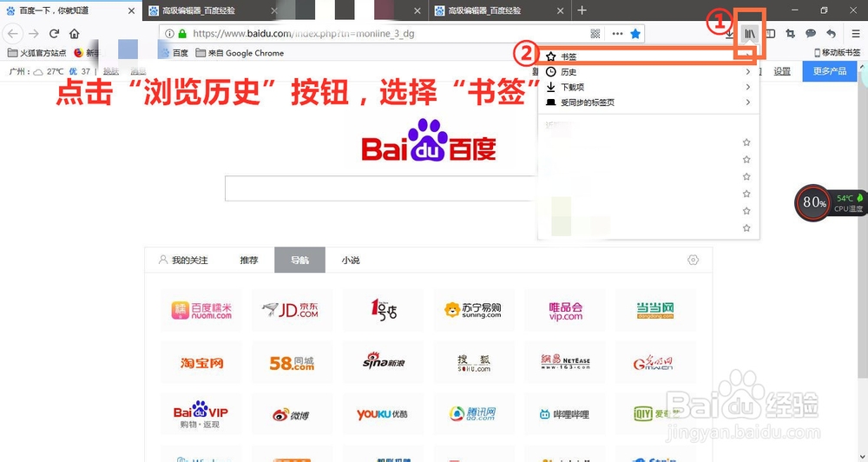Open the 搜狐 sohu.com tile

(474, 363)
